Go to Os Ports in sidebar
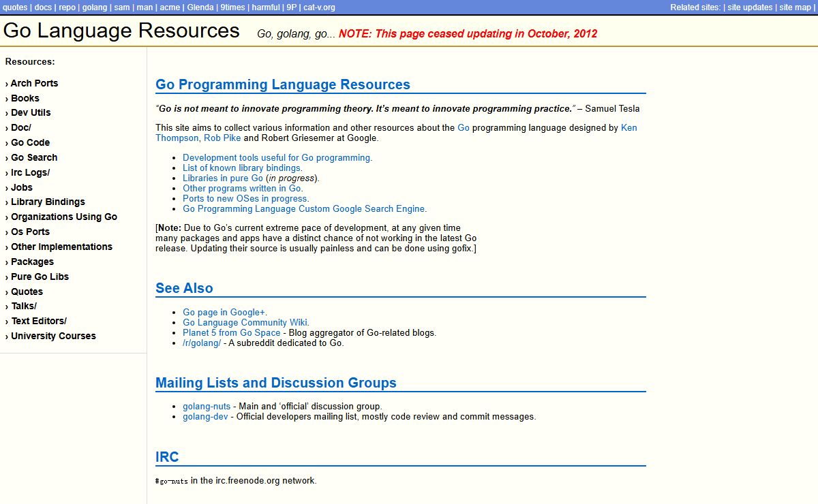 coord(30,232)
